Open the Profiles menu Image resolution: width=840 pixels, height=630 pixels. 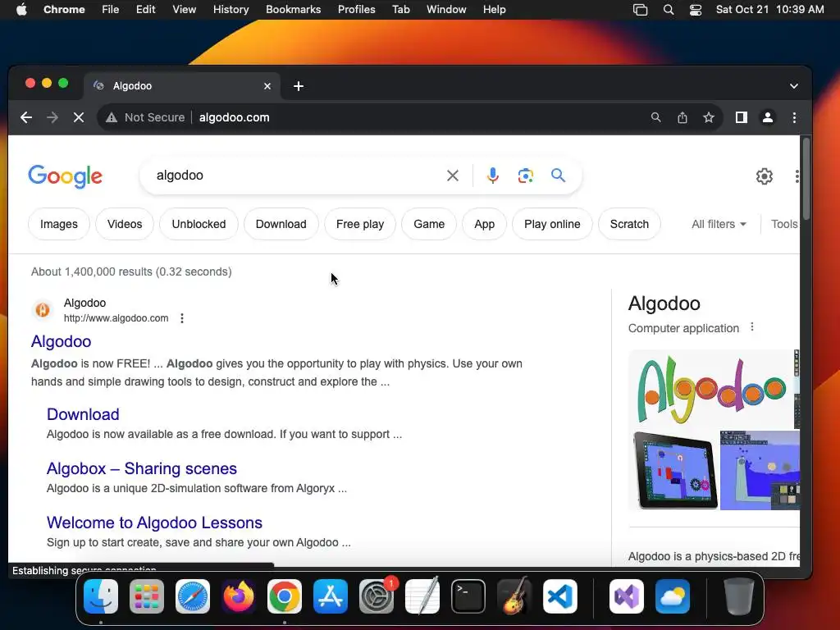tap(356, 10)
